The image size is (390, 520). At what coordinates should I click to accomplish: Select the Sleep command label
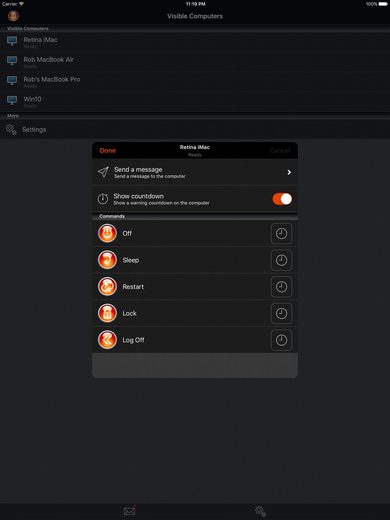pos(131,260)
